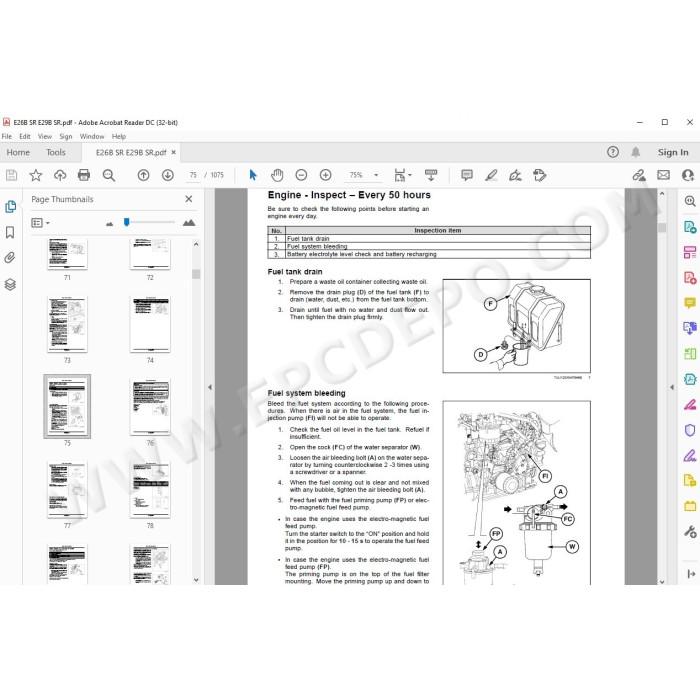Select the Highlight text tool
Viewport: 700px width, 700px height.
pos(491,175)
